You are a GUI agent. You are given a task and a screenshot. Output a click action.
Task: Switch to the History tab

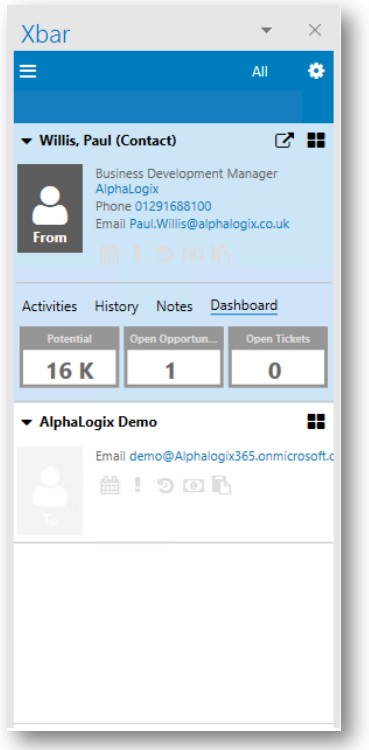pyautogui.click(x=116, y=306)
